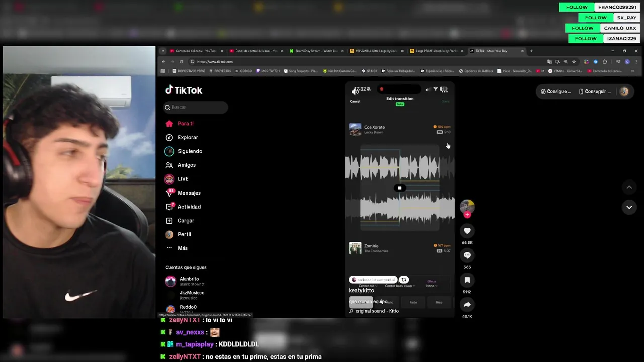The height and width of the screenshot is (362, 644).
Task: Click FOLLOW next to FRANCO299291
Action: tap(577, 7)
